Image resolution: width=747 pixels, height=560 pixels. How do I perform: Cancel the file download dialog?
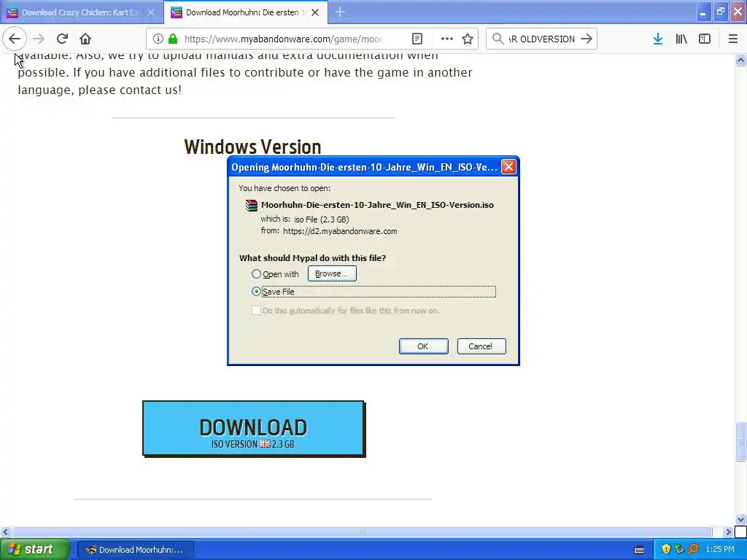481,346
